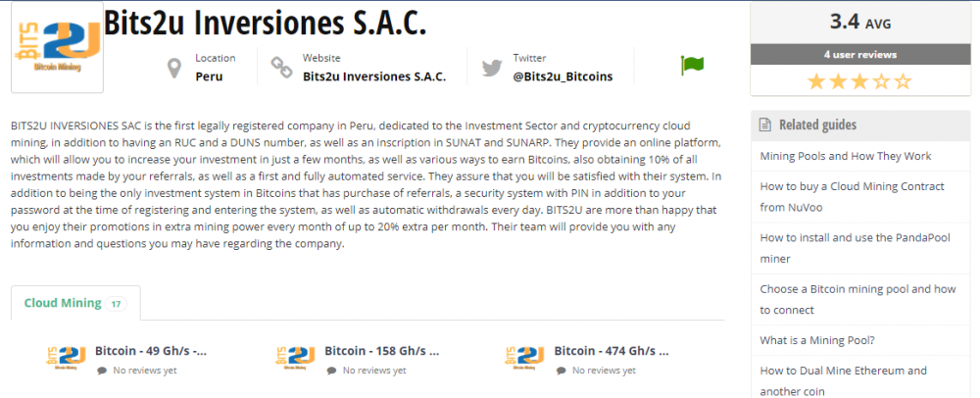The width and height of the screenshot is (980, 398).
Task: Open the @Bits2u_Bitcoins Twitter link
Action: point(563,76)
